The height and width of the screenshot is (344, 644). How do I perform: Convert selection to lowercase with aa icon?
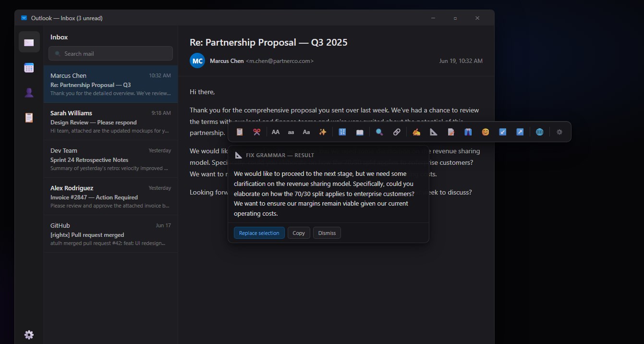(291, 132)
